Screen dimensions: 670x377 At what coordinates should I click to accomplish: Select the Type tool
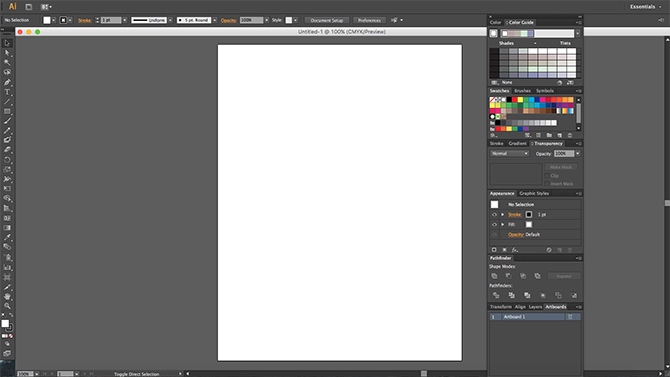click(7, 92)
